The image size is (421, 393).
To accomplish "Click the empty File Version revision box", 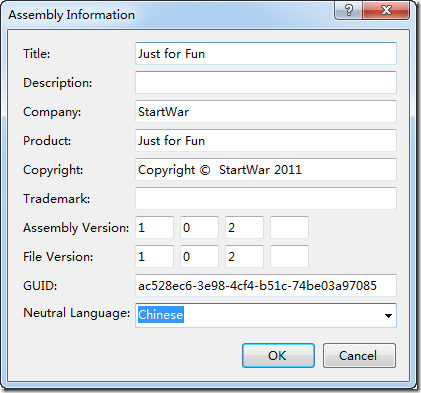I will [x=289, y=256].
